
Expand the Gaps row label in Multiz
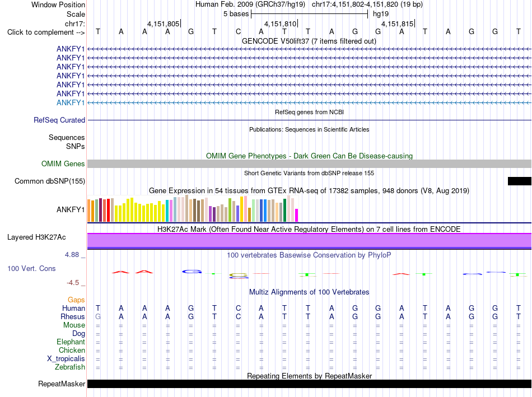click(x=76, y=300)
